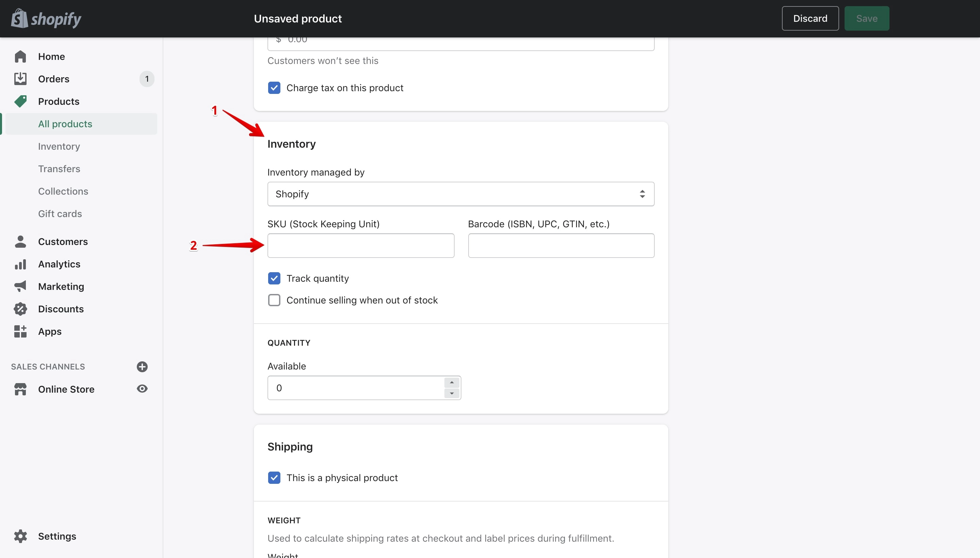
Task: Go to Transfers submenu item
Action: (x=59, y=169)
